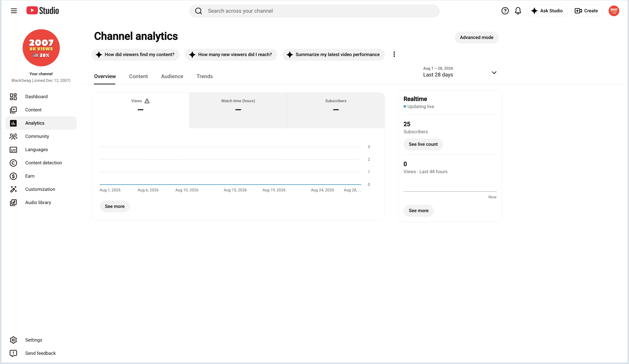
Task: Open Content from the sidebar
Action: pyautogui.click(x=41, y=110)
